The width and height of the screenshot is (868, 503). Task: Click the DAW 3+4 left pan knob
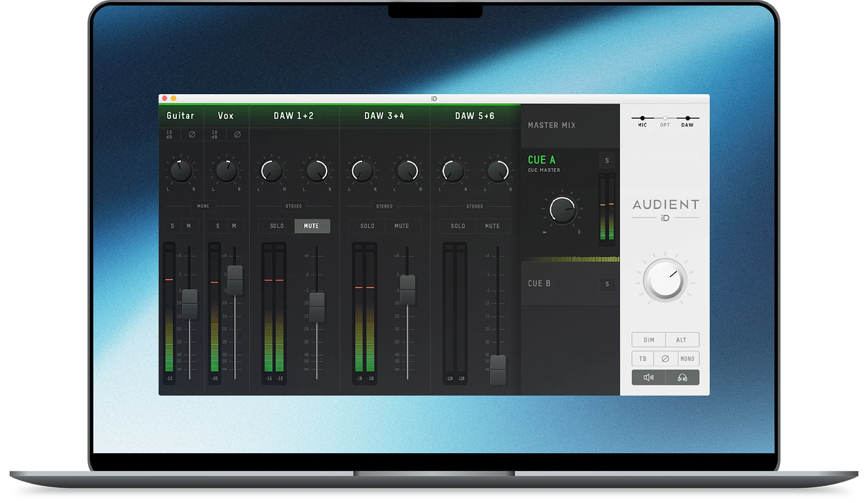(x=362, y=171)
